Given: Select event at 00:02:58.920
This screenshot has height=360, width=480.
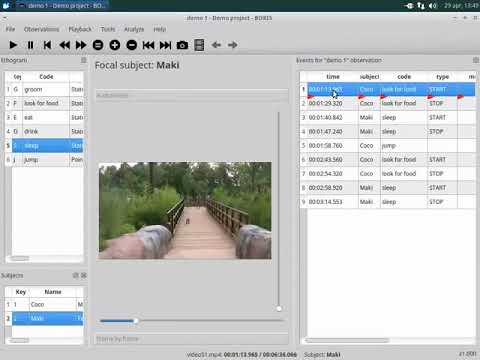Looking at the screenshot, I should pos(388,188).
